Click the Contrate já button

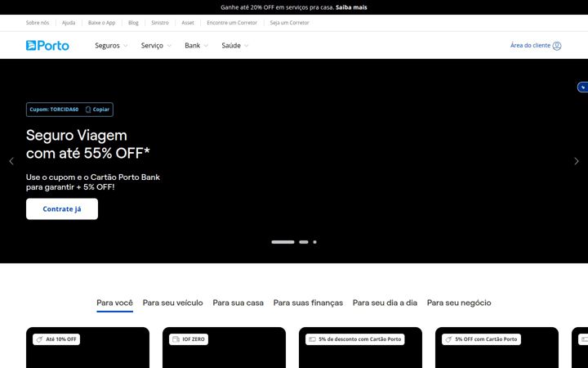(x=62, y=209)
